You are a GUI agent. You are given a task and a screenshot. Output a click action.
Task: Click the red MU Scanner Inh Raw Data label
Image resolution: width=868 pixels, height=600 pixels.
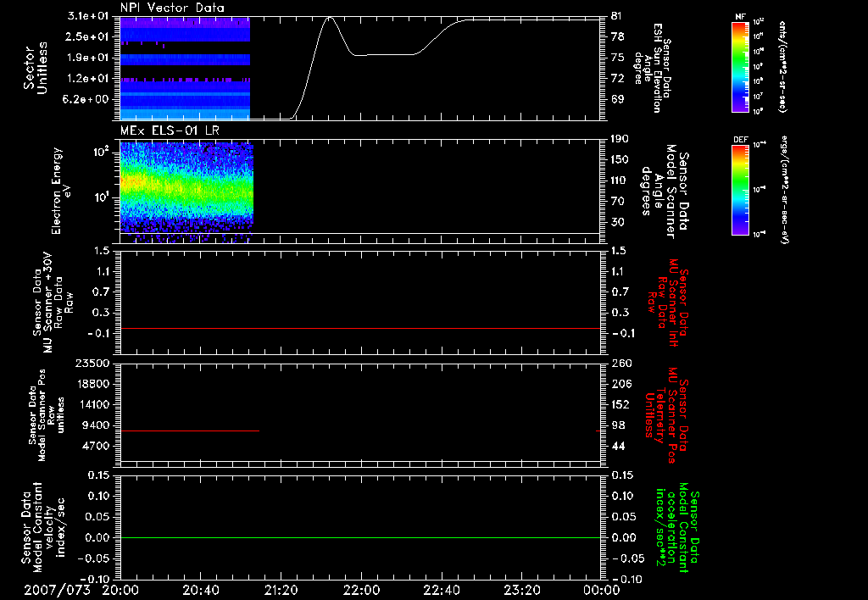[x=668, y=303]
